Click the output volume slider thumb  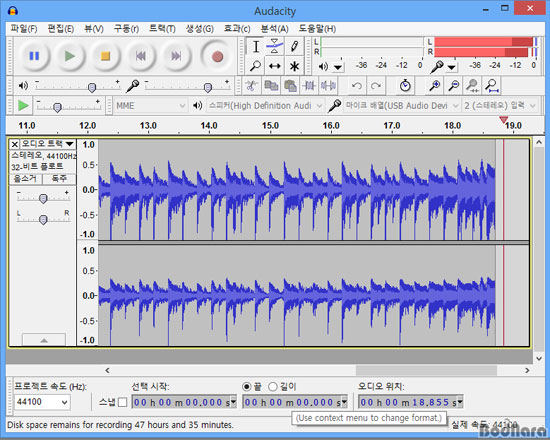click(x=92, y=87)
